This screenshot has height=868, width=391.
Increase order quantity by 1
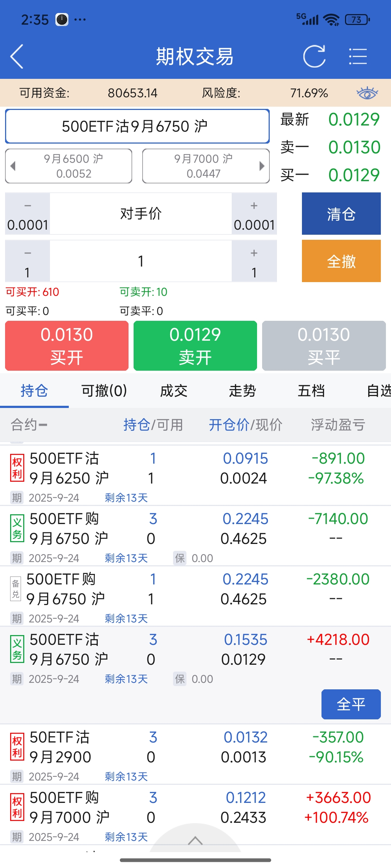tap(254, 261)
